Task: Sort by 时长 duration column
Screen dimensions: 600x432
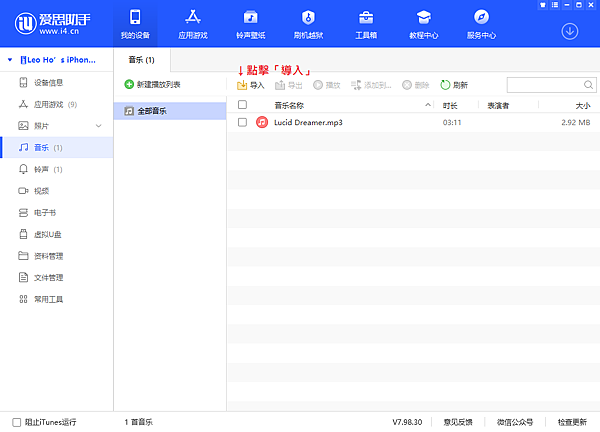Action: [x=450, y=106]
